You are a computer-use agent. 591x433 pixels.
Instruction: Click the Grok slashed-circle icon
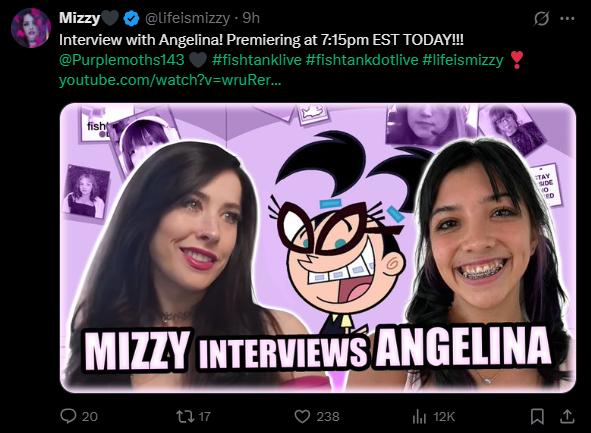(x=541, y=18)
